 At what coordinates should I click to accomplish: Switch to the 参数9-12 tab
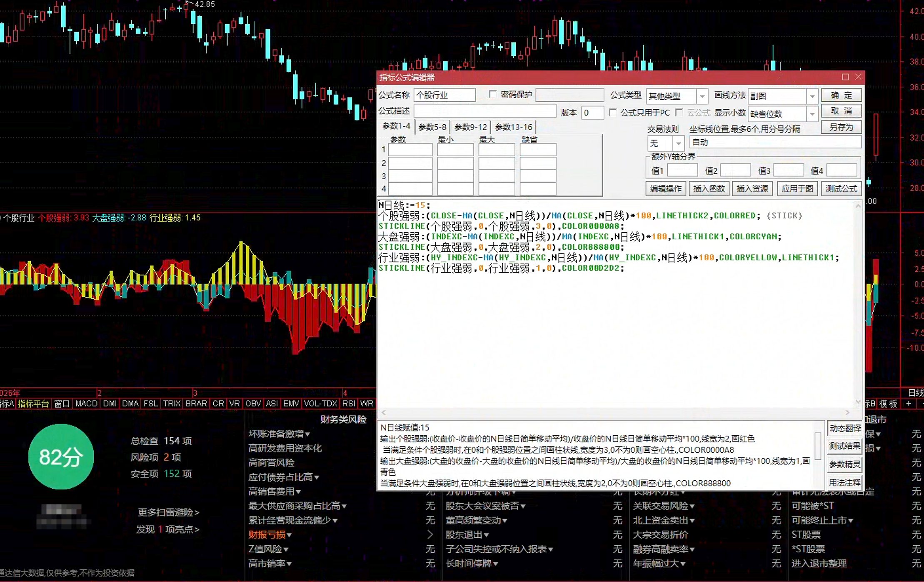(471, 127)
